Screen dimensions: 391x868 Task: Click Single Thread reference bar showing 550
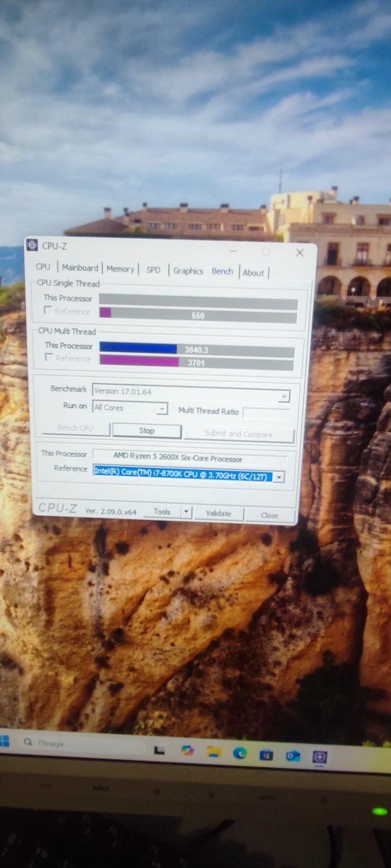pos(198,315)
